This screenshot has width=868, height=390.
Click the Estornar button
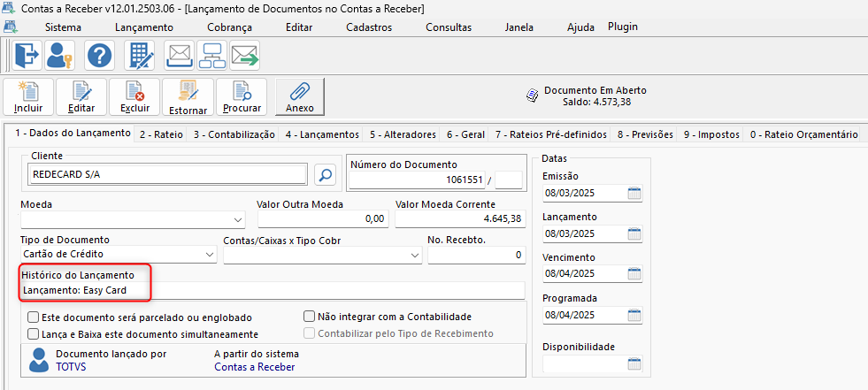pos(187,97)
